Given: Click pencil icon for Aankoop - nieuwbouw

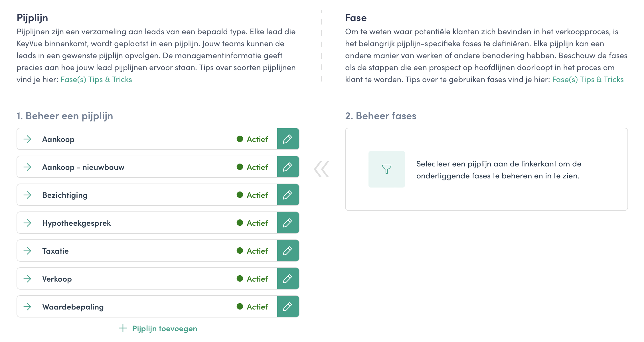Looking at the screenshot, I should [x=288, y=167].
